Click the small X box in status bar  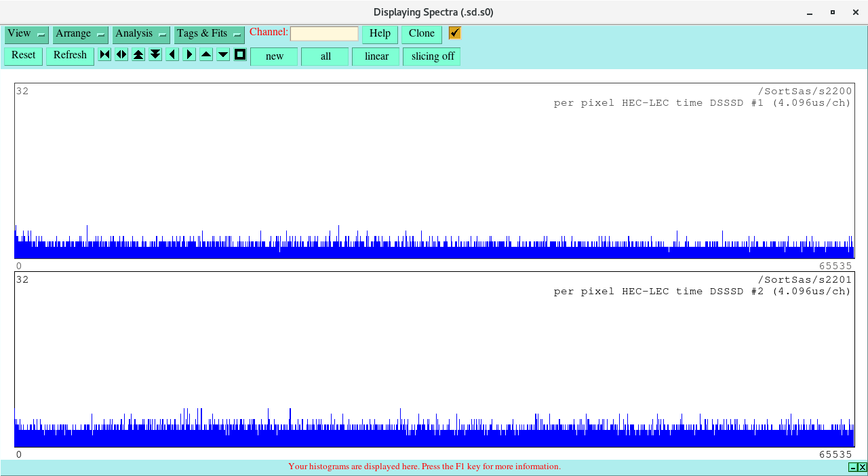pyautogui.click(x=863, y=467)
